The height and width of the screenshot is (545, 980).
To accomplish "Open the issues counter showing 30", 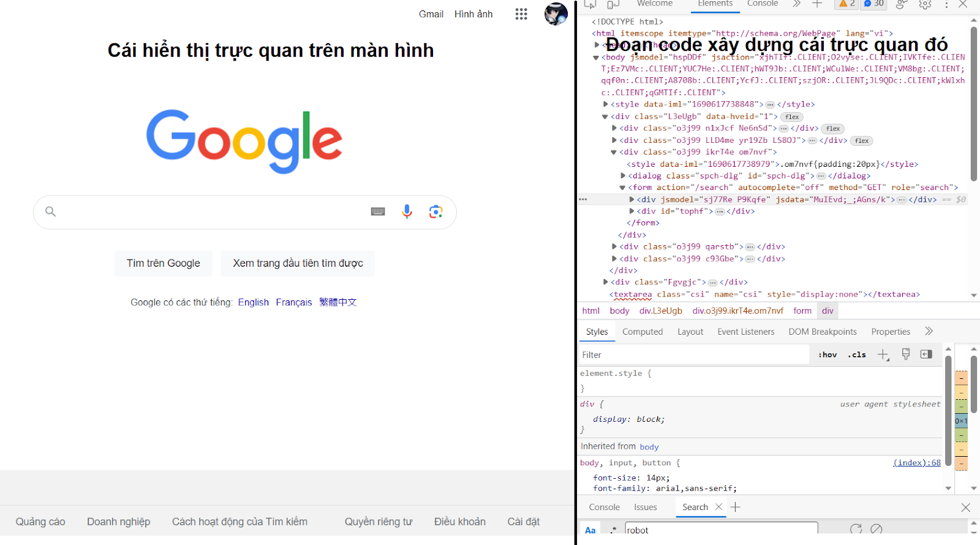I will pos(874,4).
